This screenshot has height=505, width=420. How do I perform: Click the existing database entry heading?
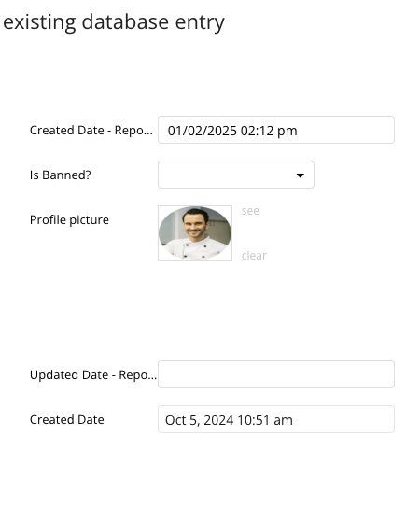[x=114, y=22]
